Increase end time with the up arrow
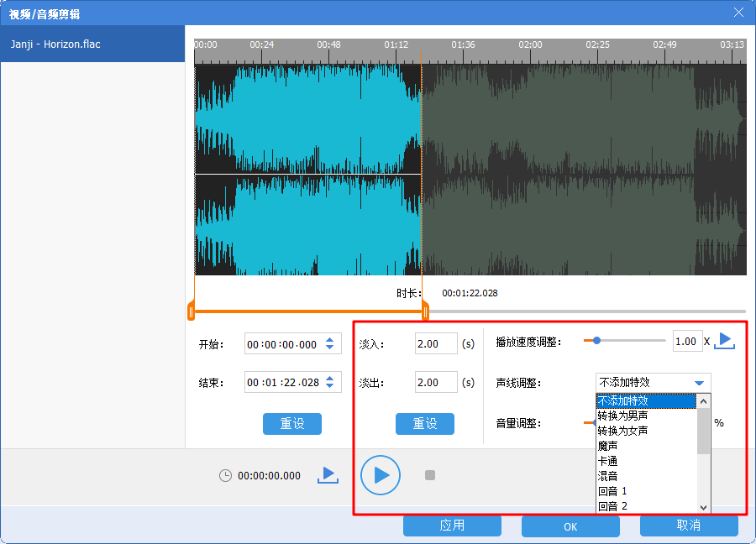The width and height of the screenshot is (756, 544). pos(330,379)
